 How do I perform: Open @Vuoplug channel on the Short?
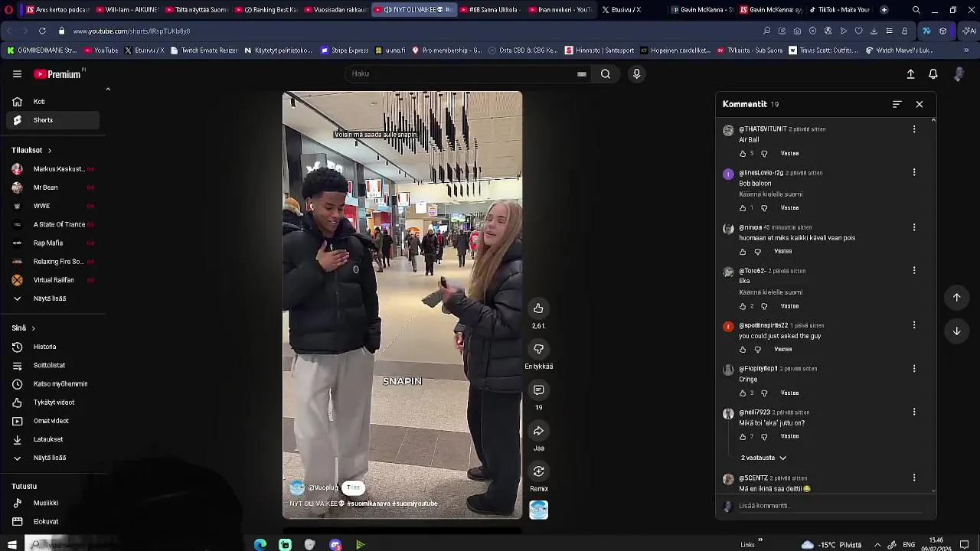(x=322, y=487)
